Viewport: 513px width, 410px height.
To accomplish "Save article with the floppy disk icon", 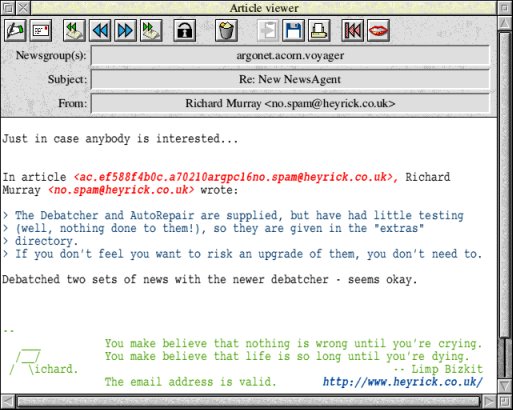I will [x=293, y=30].
